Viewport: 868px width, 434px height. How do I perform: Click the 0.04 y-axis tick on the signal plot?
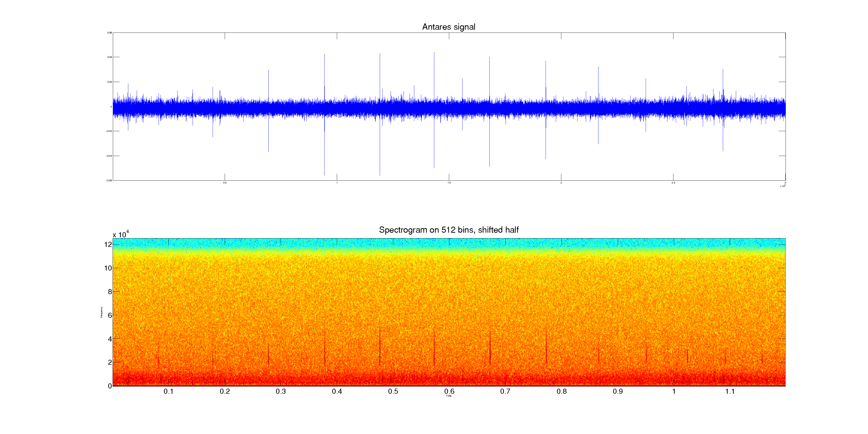109,57
